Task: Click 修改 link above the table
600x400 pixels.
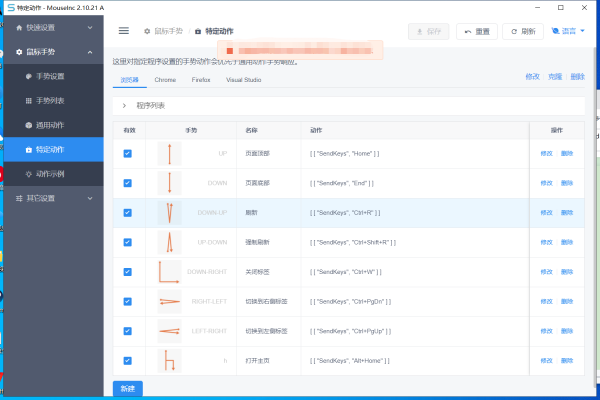Action: [x=532, y=77]
